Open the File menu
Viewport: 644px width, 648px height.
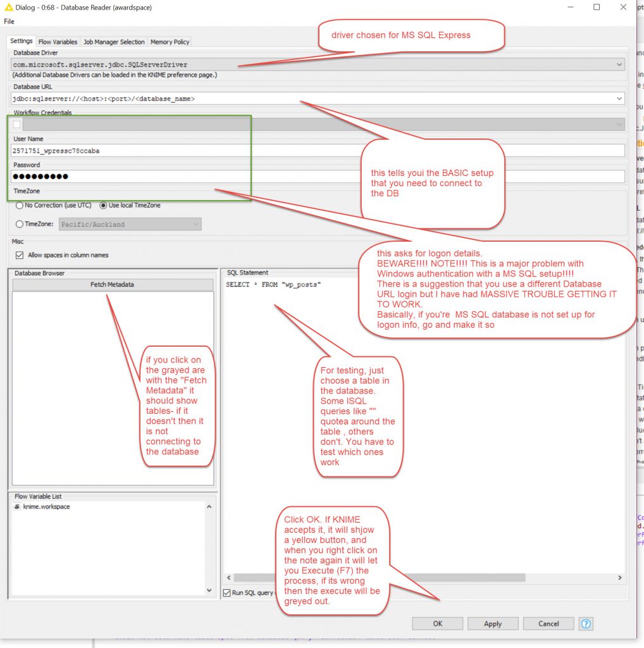pos(9,22)
